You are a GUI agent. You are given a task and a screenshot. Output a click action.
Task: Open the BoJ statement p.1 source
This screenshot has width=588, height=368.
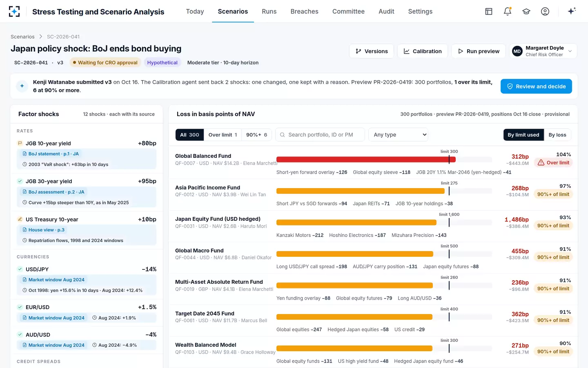[51, 154]
